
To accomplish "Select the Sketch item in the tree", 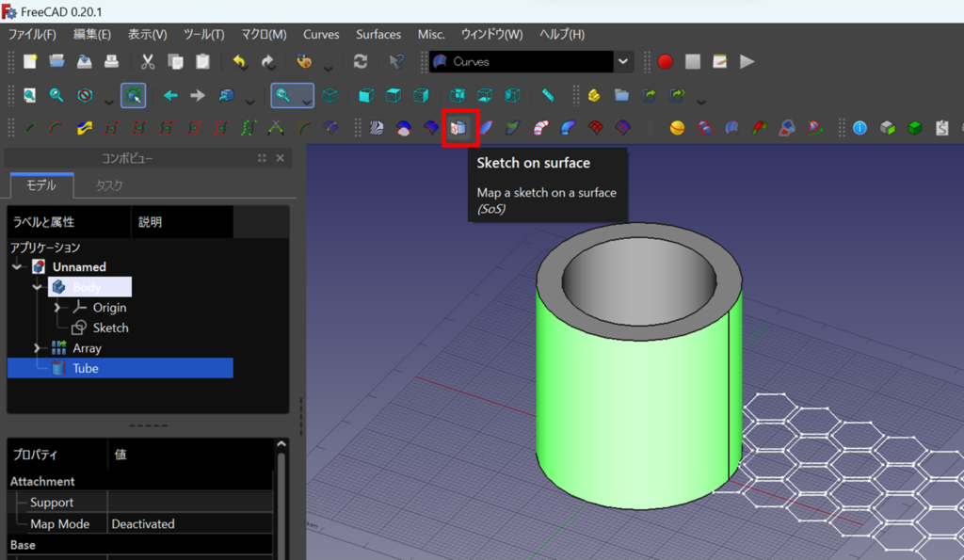I will (111, 328).
